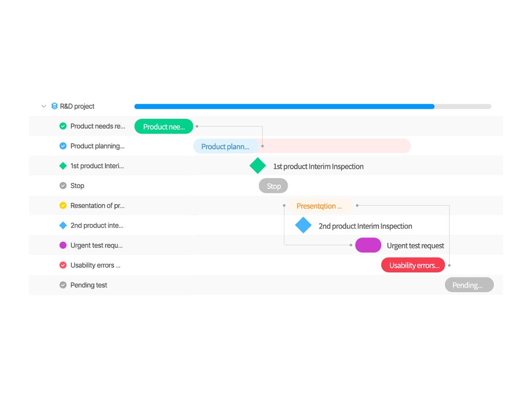This screenshot has height=394, width=532.
Task: Click the blue diamond beside 2nd product list item
Action: pos(63,226)
